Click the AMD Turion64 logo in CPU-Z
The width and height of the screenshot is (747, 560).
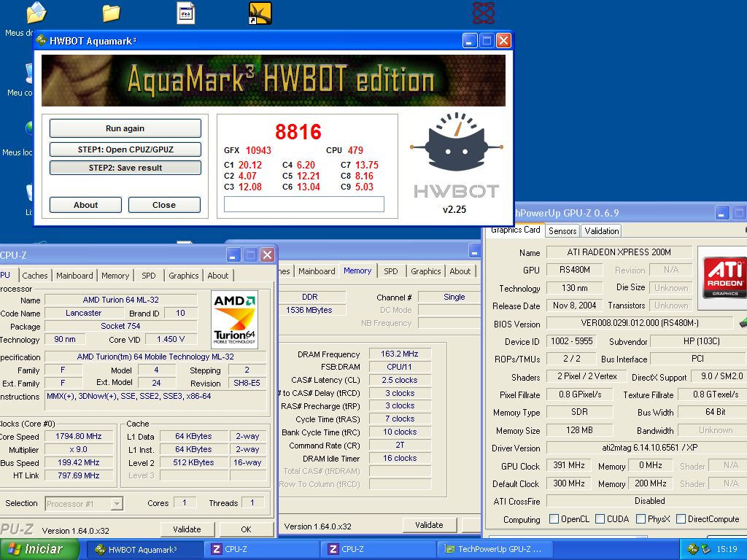[x=234, y=319]
